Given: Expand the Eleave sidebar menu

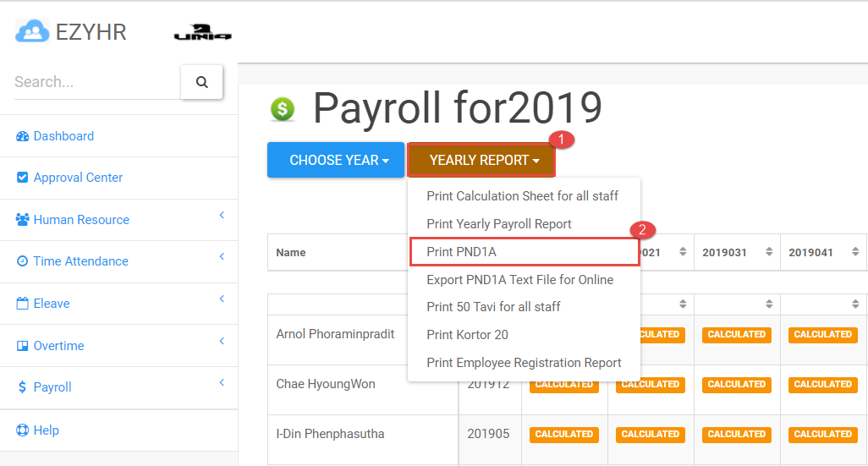Looking at the screenshot, I should (52, 304).
